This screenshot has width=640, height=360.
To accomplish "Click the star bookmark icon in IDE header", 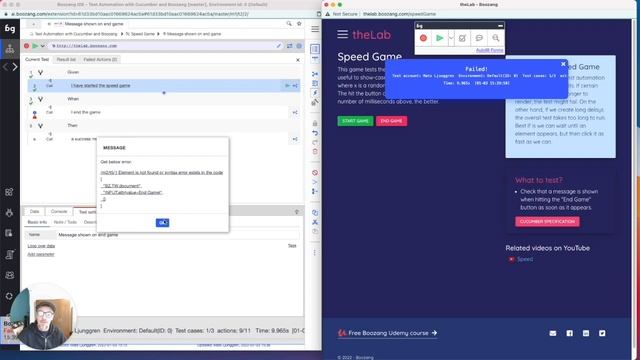I will click(299, 24).
